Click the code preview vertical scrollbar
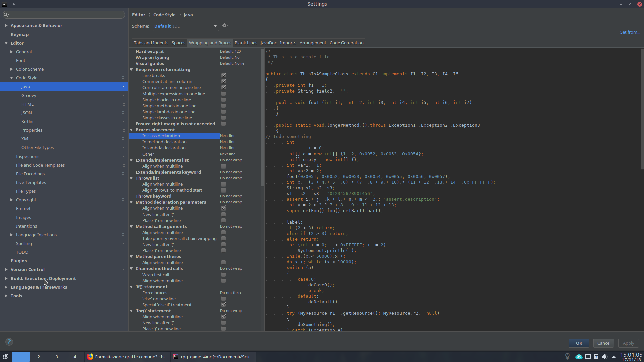Screen dimensions: 644x362 point(642,109)
